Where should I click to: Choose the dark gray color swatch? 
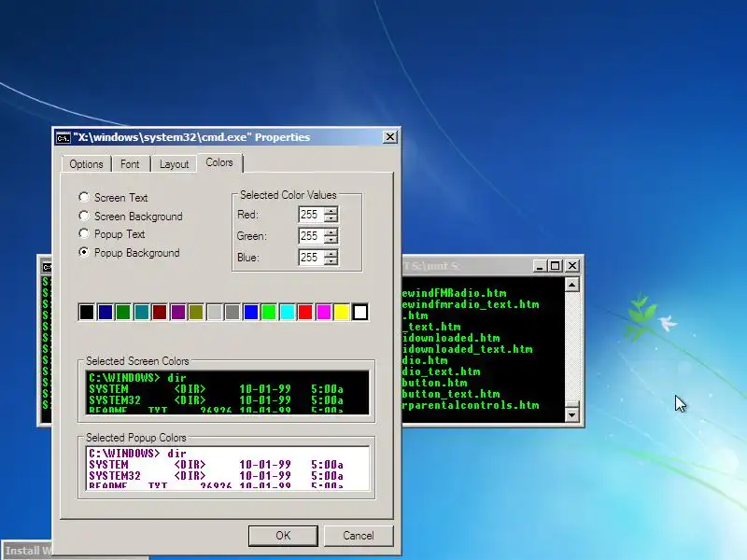233,313
